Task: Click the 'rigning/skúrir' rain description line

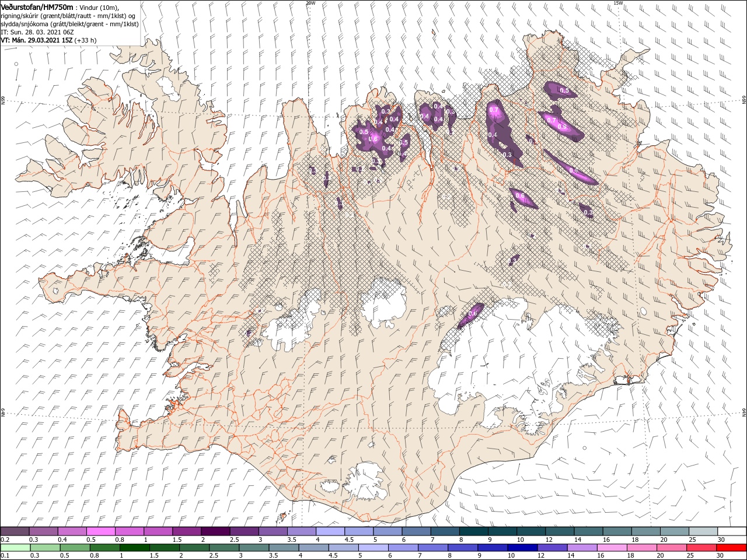Action: 68,16
